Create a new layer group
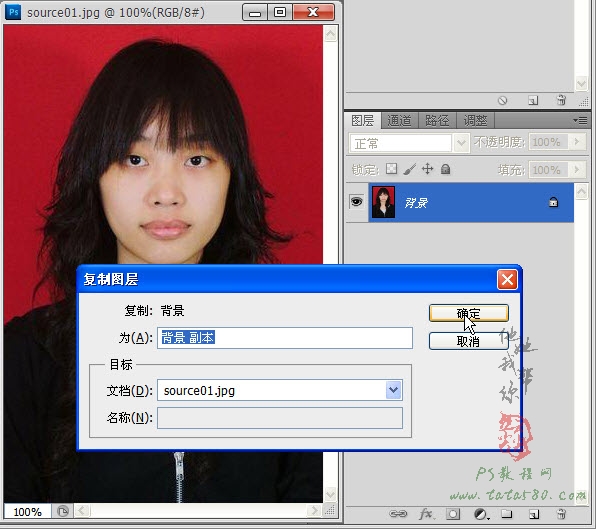Screen dimensions: 596x529 (506, 514)
